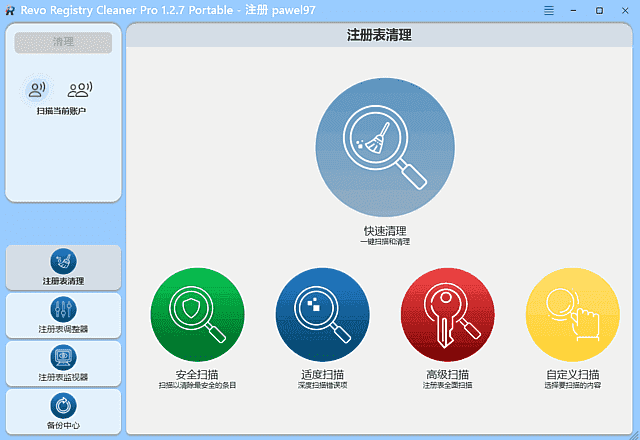
Task: Click the window resize grip corner
Action: (x=635, y=435)
